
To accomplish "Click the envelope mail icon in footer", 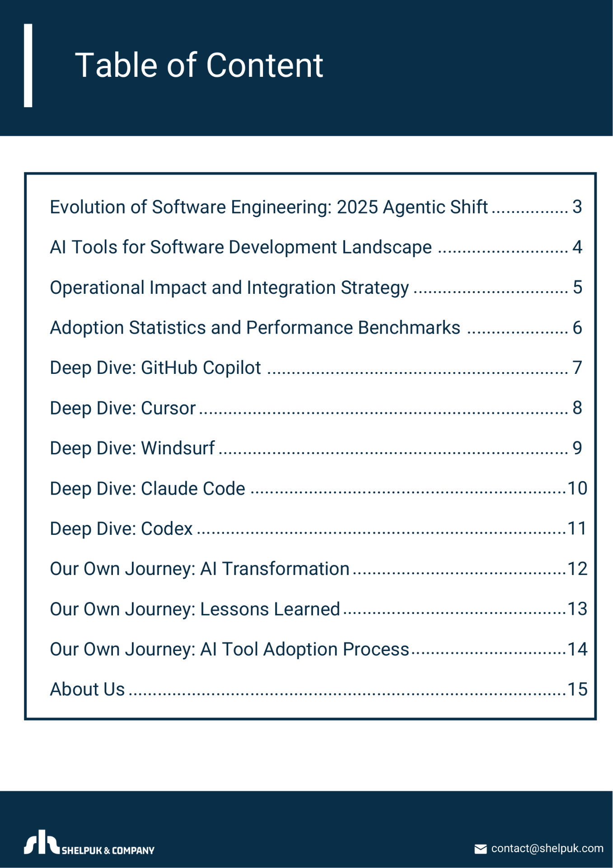I will [480, 849].
